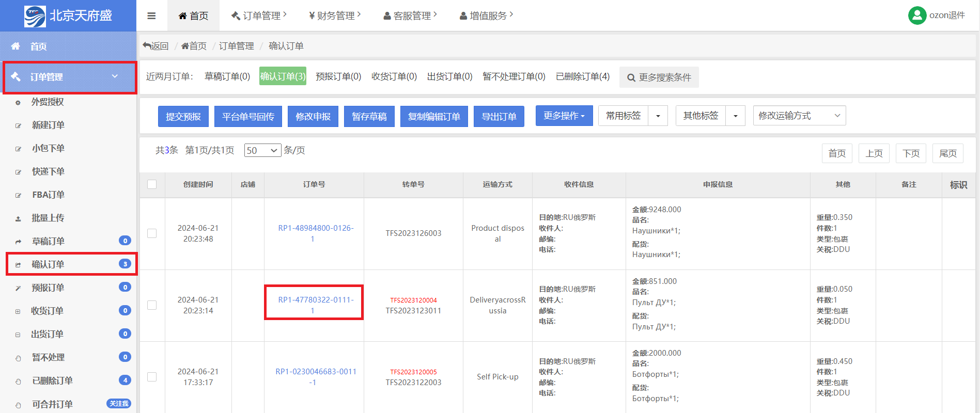Click the icon beside sidebar 预报订单

[18, 288]
